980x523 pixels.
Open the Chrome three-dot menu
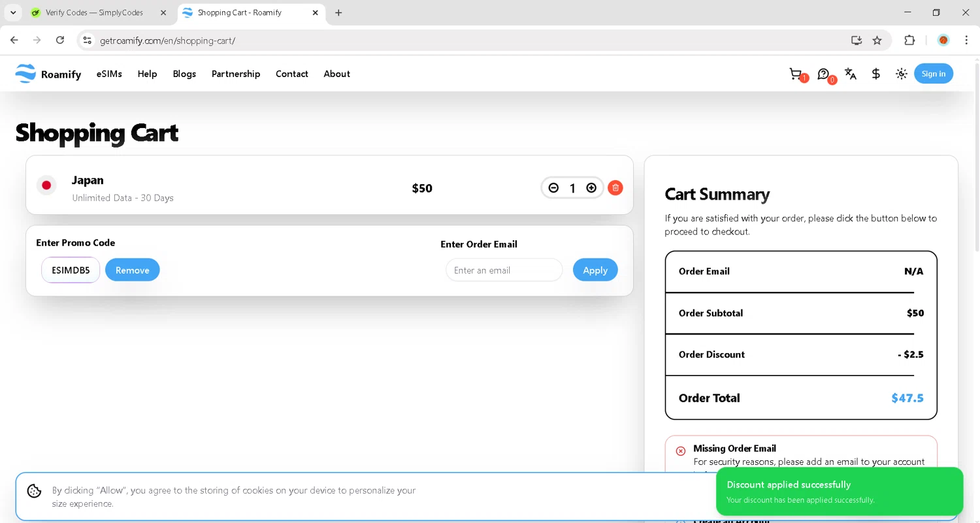(966, 40)
